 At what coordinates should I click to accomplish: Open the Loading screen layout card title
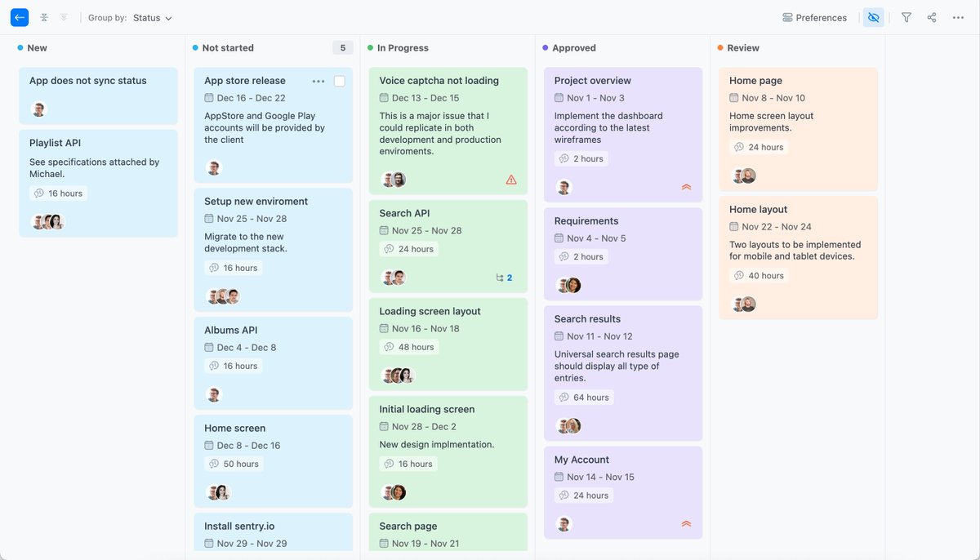tap(430, 312)
